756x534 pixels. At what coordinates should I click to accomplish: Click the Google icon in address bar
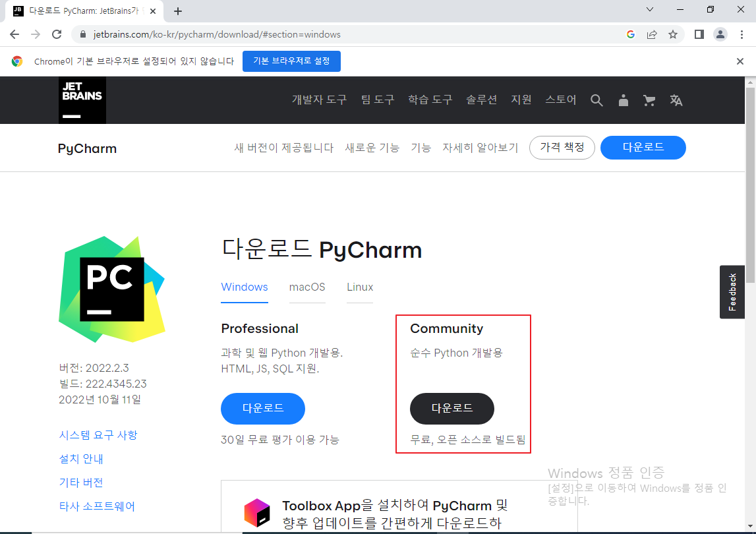[631, 34]
